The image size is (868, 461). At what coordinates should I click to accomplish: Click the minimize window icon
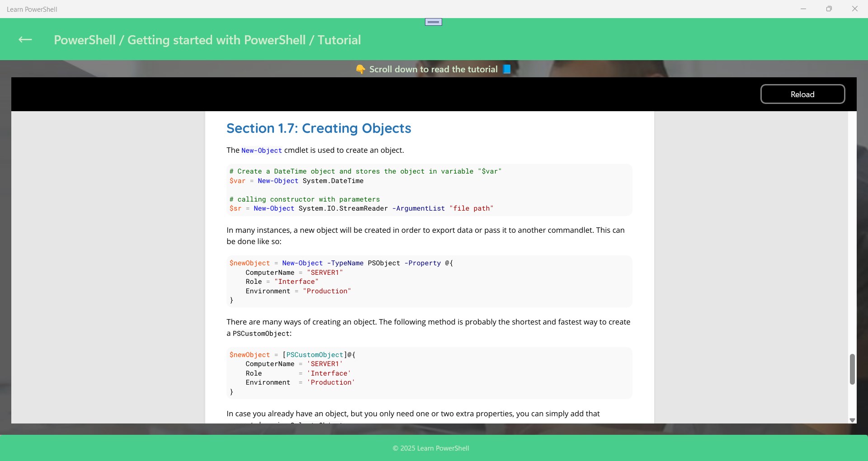803,9
